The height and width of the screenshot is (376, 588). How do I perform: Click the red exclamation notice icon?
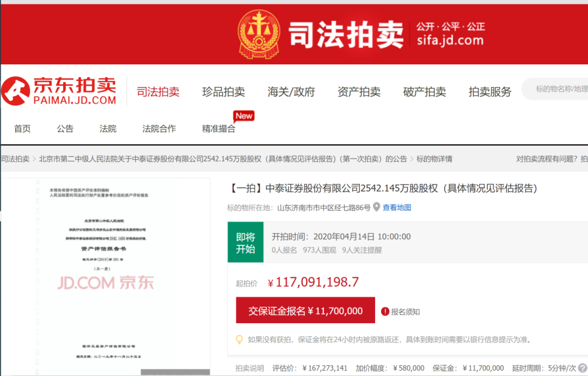[x=385, y=312]
